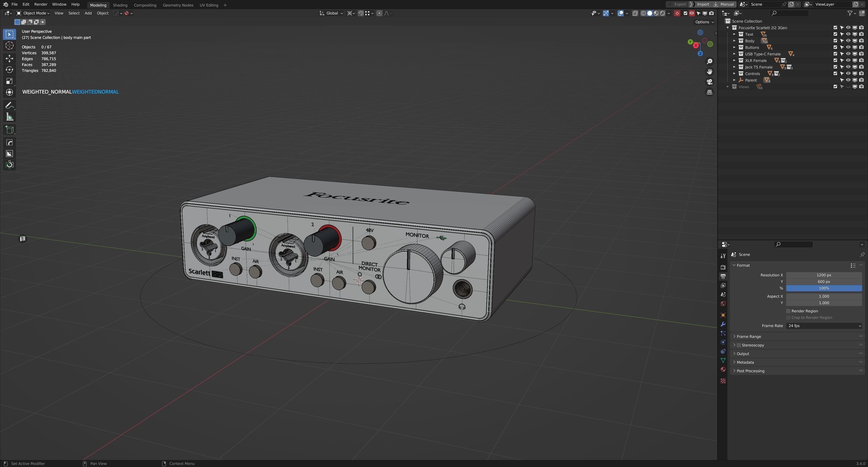Toggle camera view icon in viewport

coord(709,82)
